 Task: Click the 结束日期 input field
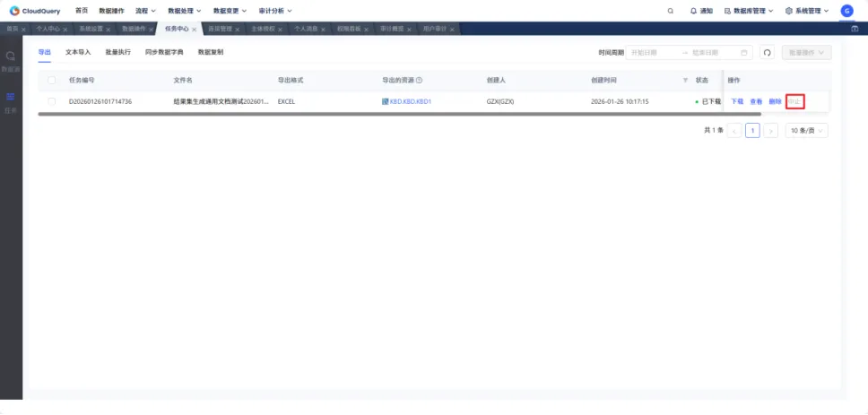tap(713, 53)
